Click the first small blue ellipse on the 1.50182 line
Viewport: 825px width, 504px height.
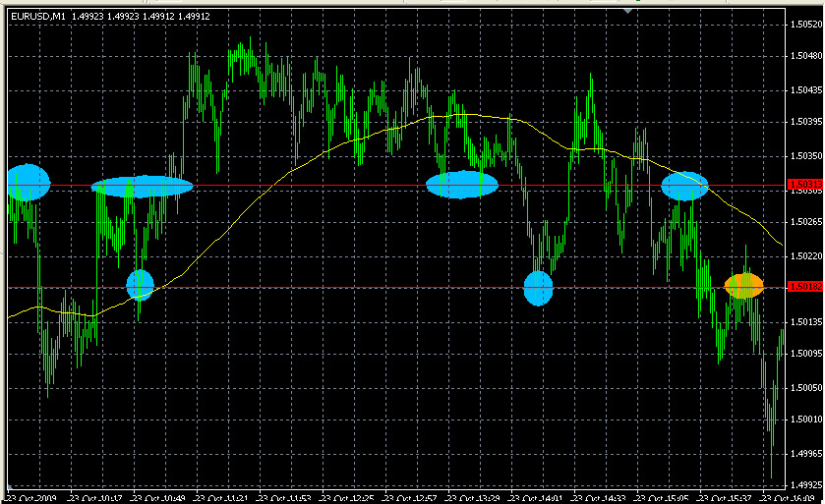(141, 285)
